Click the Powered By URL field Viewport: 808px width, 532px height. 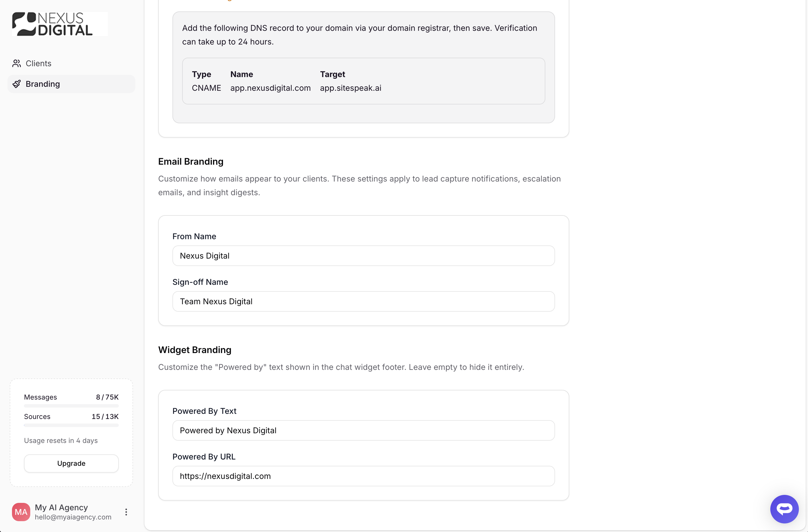coord(363,476)
